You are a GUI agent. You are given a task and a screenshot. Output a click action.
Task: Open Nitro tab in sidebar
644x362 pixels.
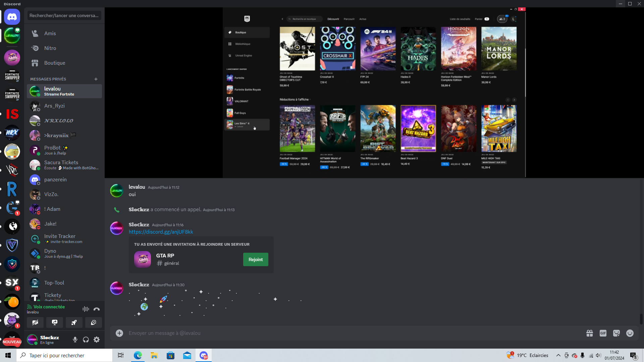[64, 48]
